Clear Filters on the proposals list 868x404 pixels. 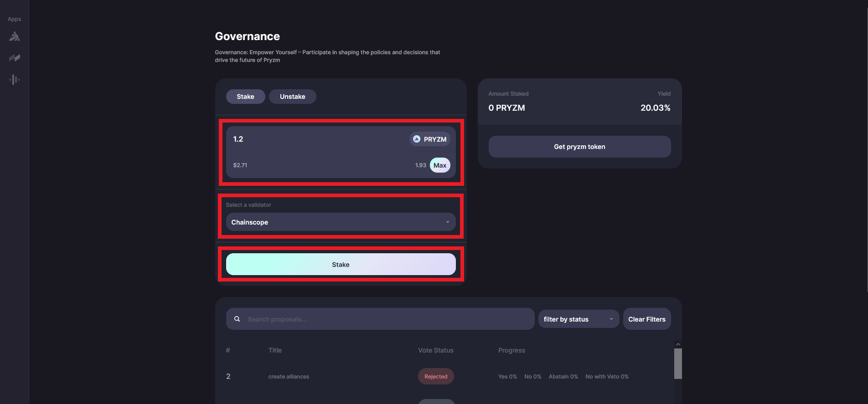(646, 319)
